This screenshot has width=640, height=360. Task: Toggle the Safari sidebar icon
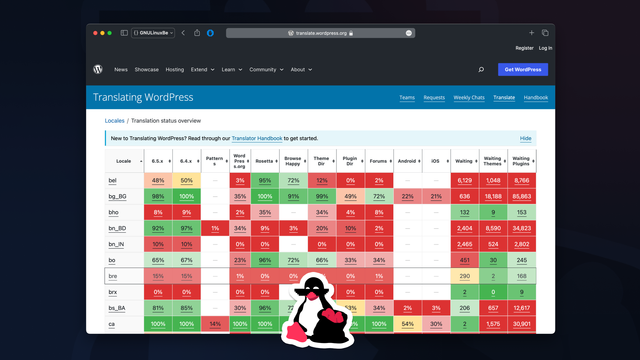pyautogui.click(x=124, y=33)
